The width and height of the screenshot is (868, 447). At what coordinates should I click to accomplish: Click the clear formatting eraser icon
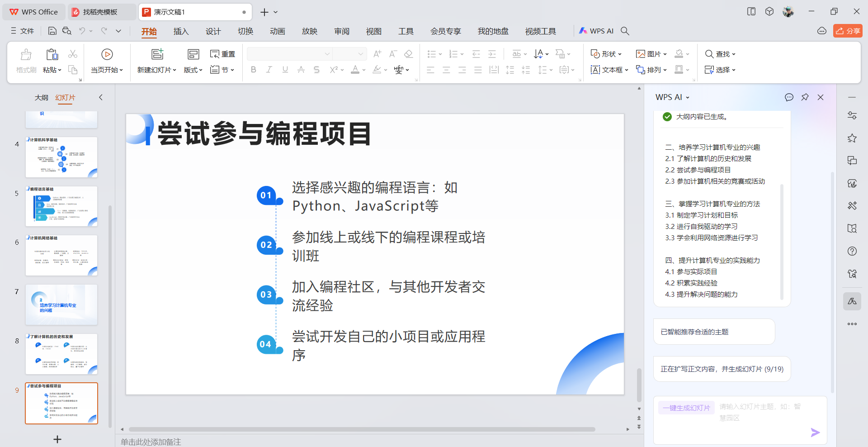point(408,54)
